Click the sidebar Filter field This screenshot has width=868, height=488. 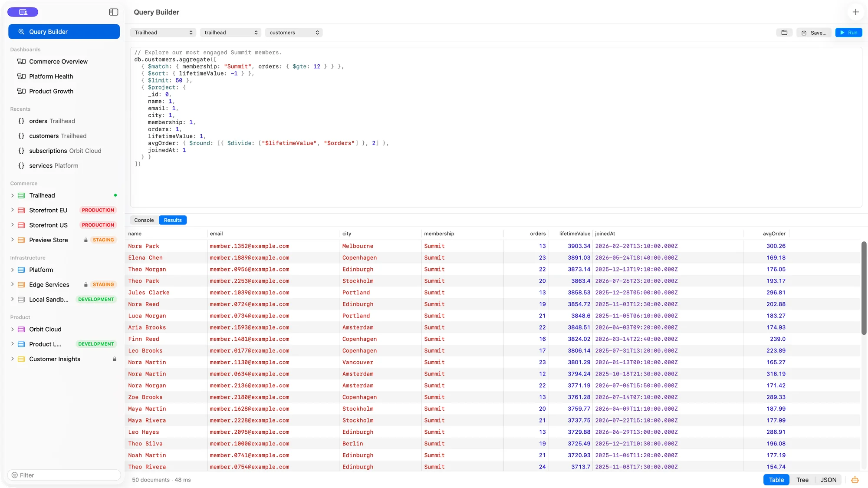click(64, 475)
